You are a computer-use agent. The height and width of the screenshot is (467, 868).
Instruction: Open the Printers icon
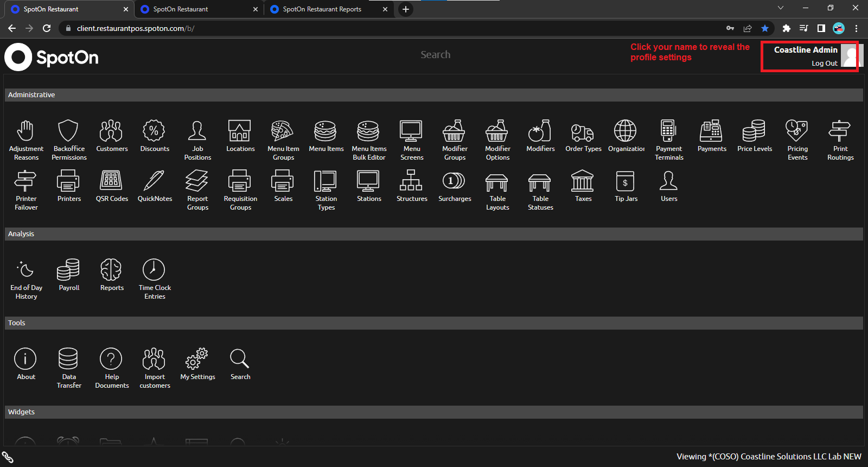(x=69, y=186)
